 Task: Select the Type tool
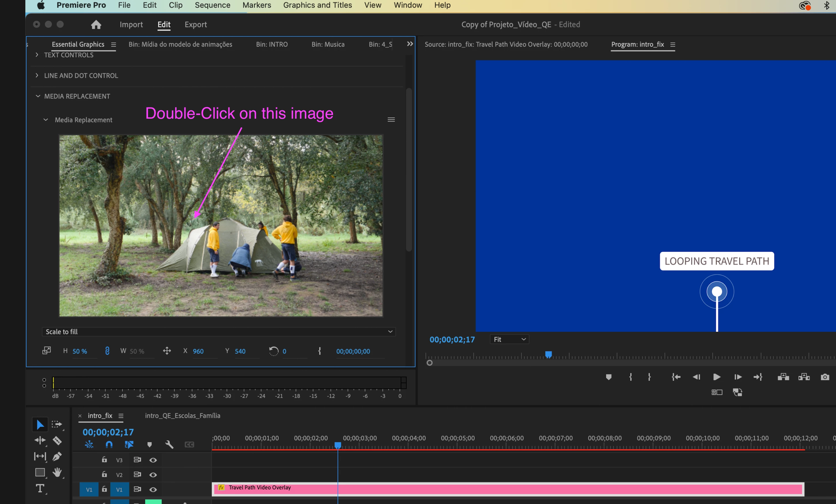40,488
